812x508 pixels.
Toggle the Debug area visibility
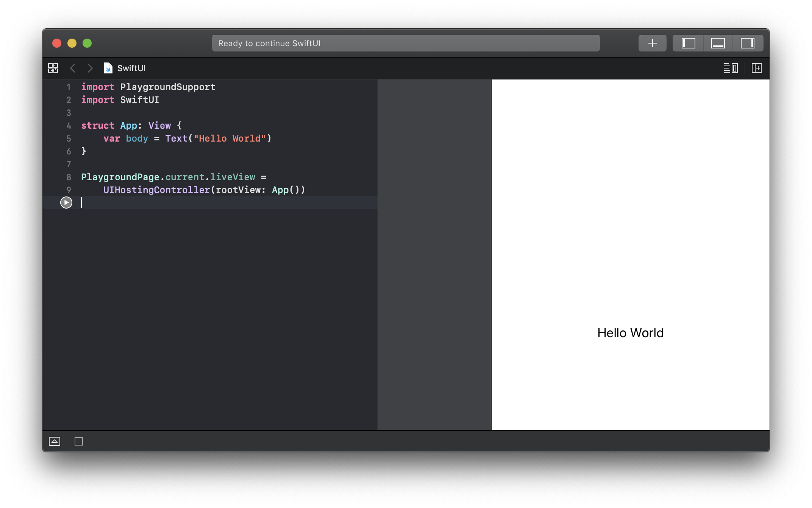coord(718,43)
